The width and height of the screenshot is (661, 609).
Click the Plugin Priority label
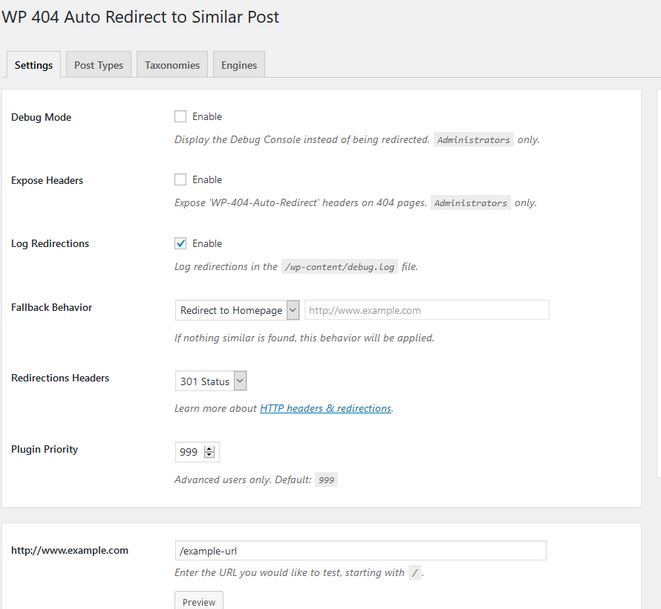(x=44, y=449)
